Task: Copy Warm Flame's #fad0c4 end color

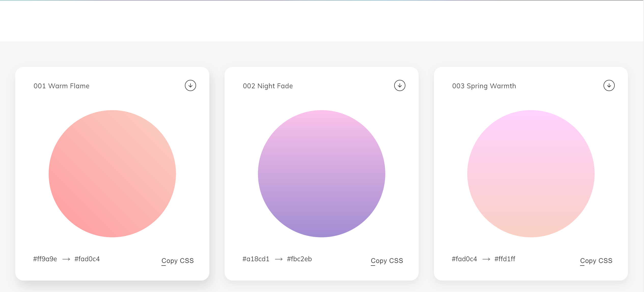Action: (87, 259)
